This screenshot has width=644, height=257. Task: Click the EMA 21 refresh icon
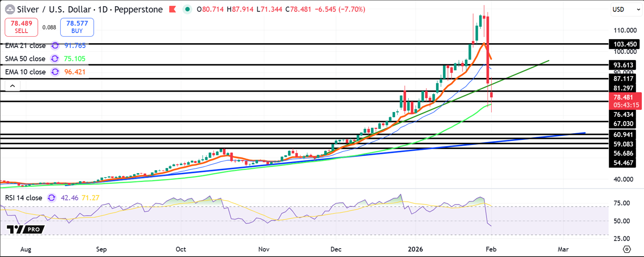[55, 45]
